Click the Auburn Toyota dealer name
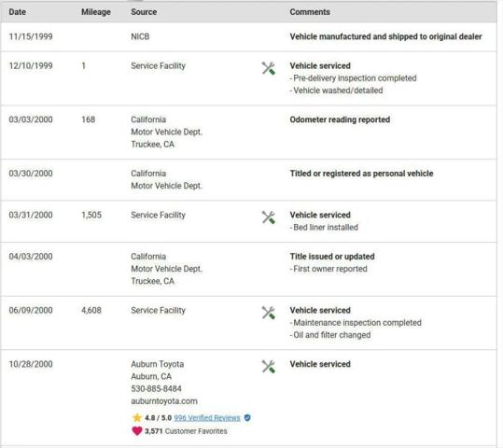 pos(157,364)
